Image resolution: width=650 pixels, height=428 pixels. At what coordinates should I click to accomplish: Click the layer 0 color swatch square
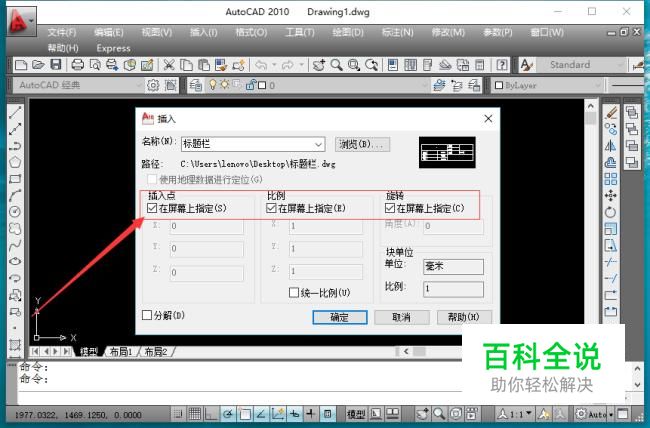click(262, 85)
